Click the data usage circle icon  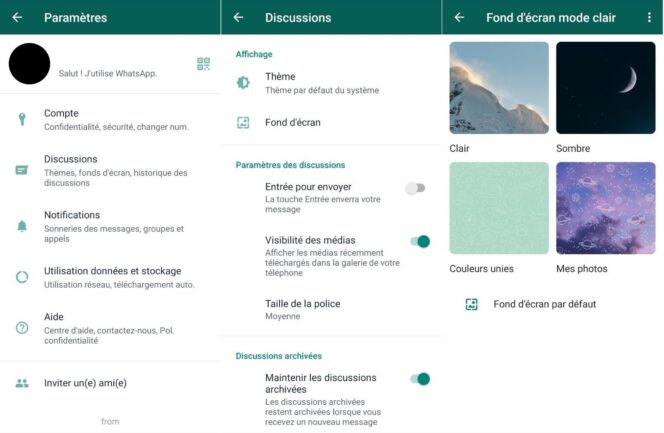click(x=22, y=277)
